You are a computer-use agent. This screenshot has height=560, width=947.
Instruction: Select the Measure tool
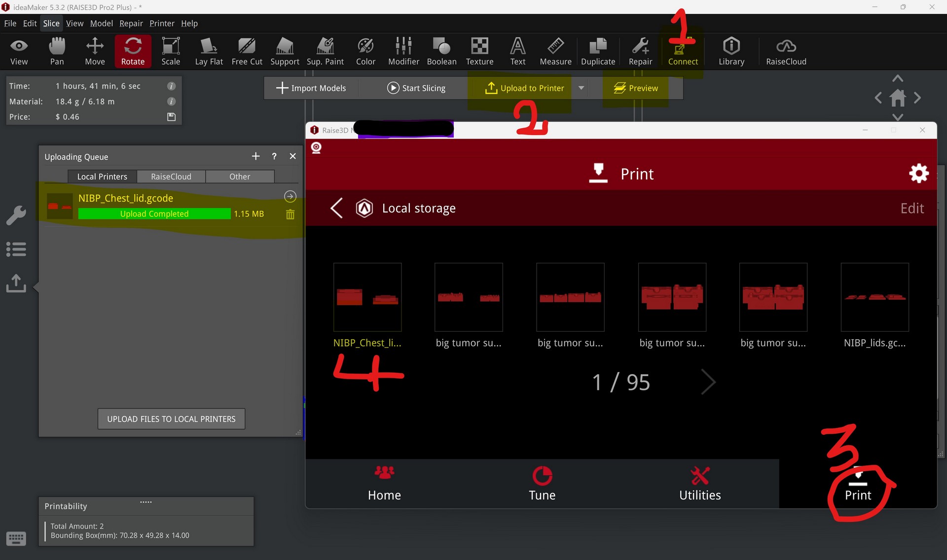[x=555, y=51]
